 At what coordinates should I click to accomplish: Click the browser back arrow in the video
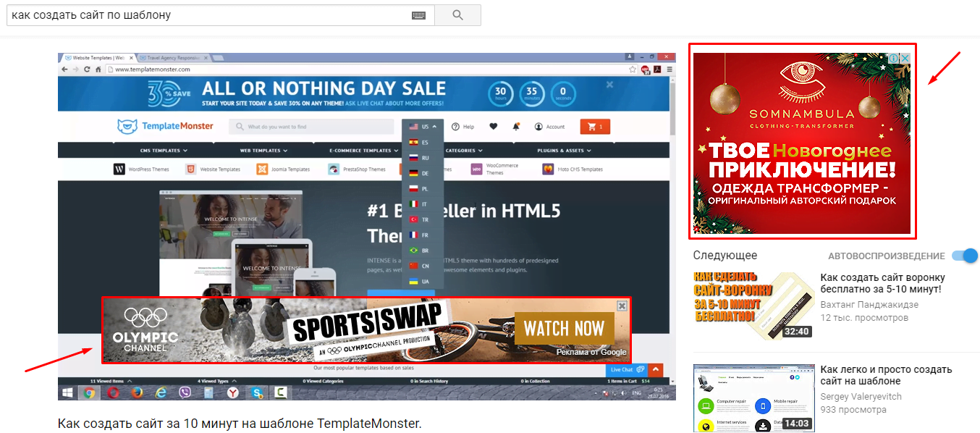[64, 70]
